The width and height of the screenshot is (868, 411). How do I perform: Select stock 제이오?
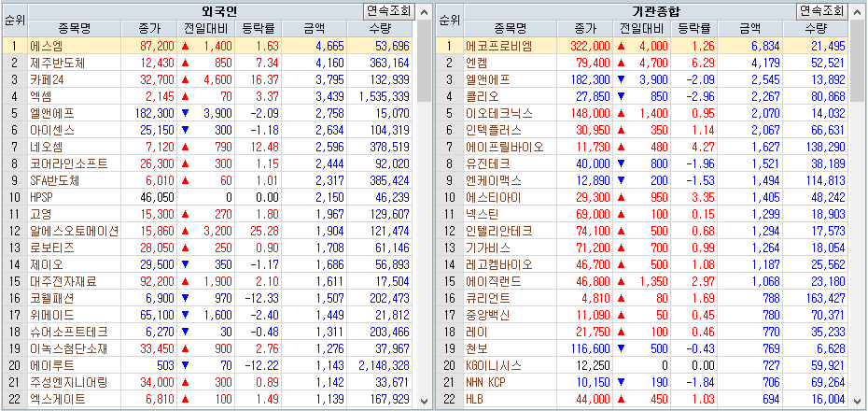click(x=47, y=264)
